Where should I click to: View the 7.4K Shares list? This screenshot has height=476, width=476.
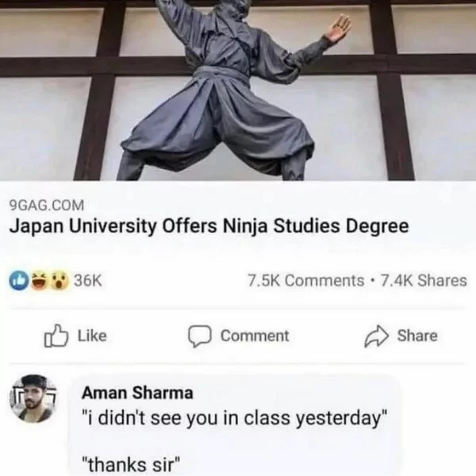coord(424,280)
